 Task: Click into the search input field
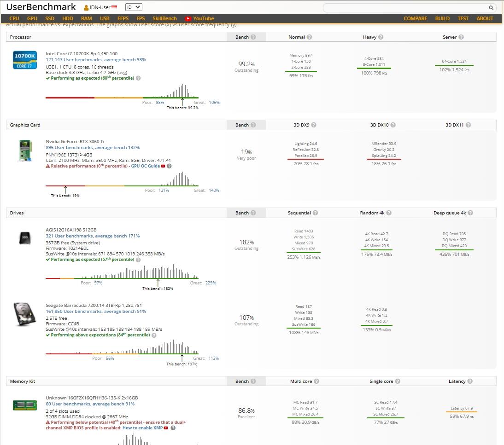405,7
